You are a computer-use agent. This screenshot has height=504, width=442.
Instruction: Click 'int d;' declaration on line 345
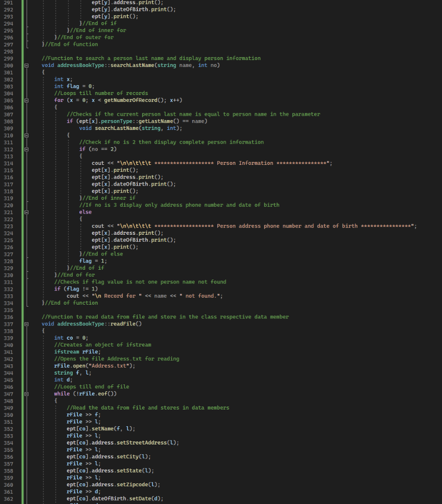[x=63, y=380]
